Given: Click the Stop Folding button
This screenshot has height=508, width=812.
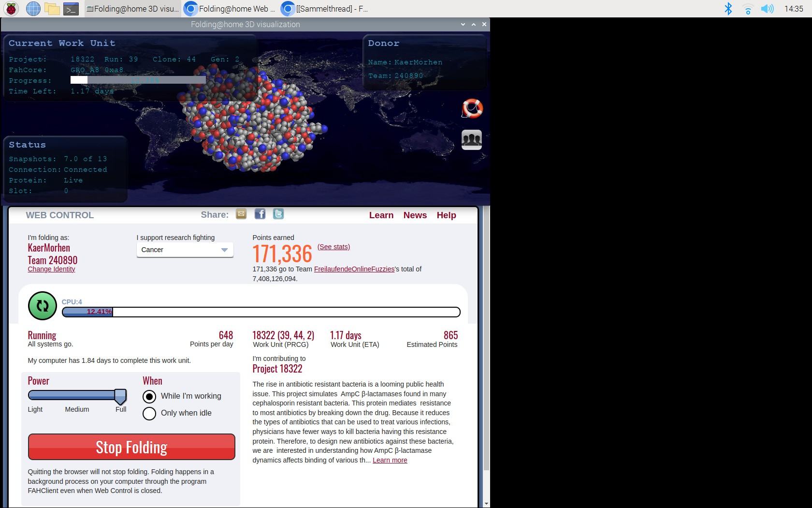Looking at the screenshot, I should [131, 447].
